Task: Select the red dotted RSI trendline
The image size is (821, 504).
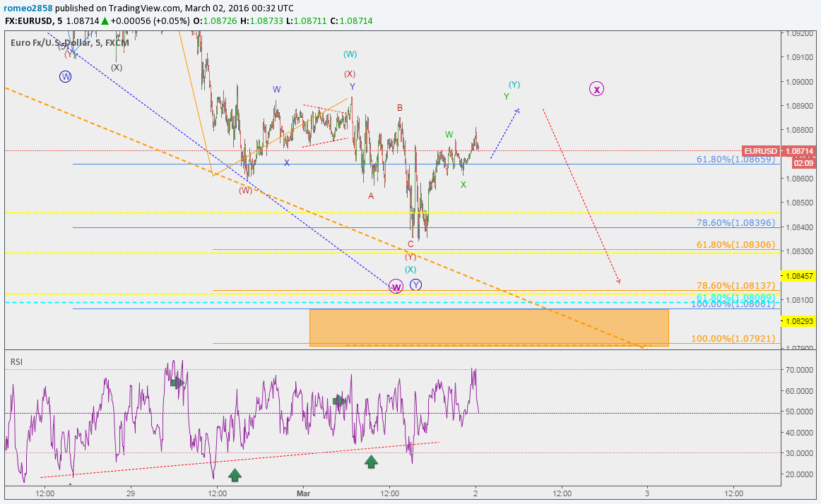Action: pos(240,460)
